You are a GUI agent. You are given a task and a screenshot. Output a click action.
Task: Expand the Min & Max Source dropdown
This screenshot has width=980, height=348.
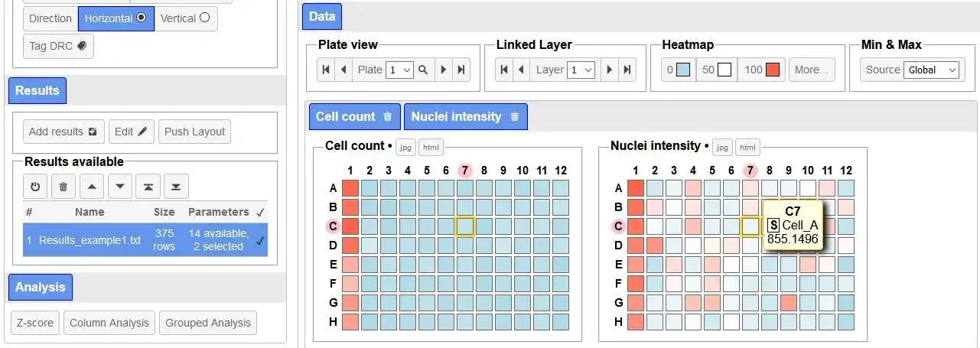coord(930,70)
